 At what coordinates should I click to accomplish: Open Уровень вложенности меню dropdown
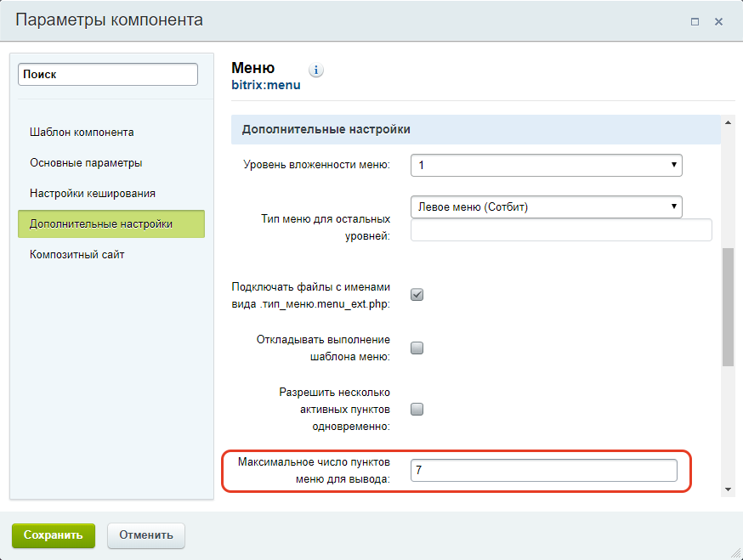547,166
